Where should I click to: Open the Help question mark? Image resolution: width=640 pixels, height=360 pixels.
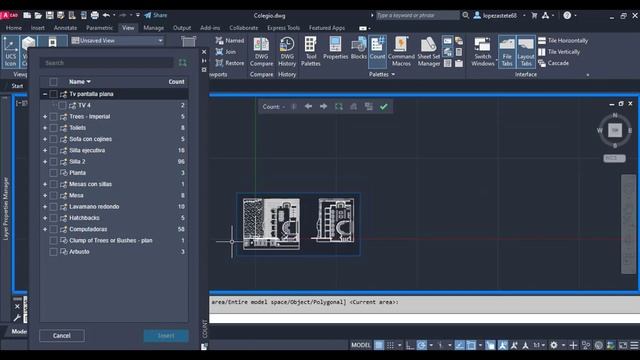pos(567,16)
